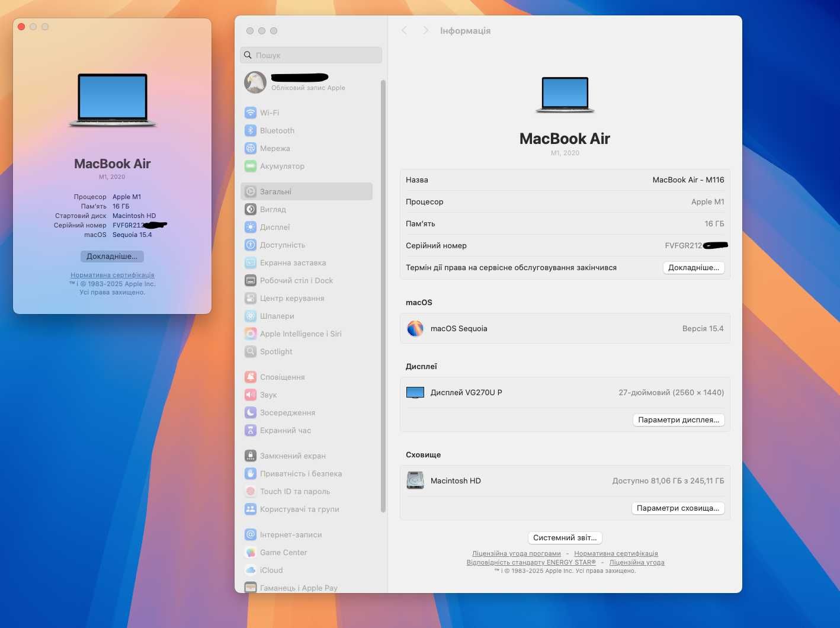Open Екранний час hourglass icon
Viewport: 840px width, 628px height.
pos(251,430)
